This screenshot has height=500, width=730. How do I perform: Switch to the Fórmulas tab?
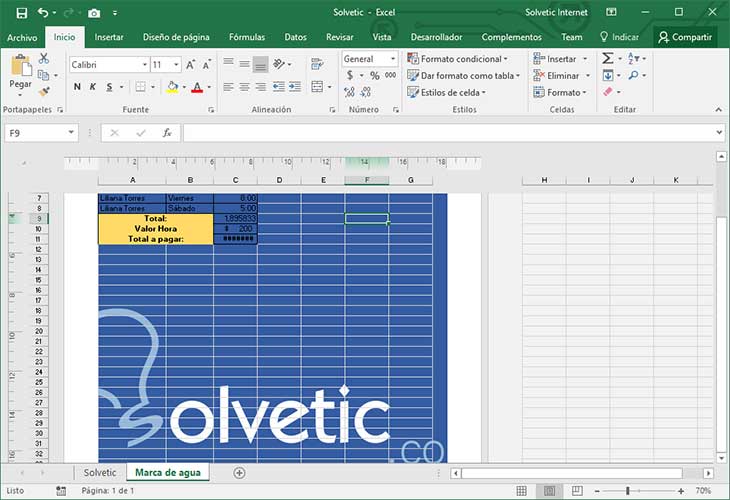click(x=247, y=37)
